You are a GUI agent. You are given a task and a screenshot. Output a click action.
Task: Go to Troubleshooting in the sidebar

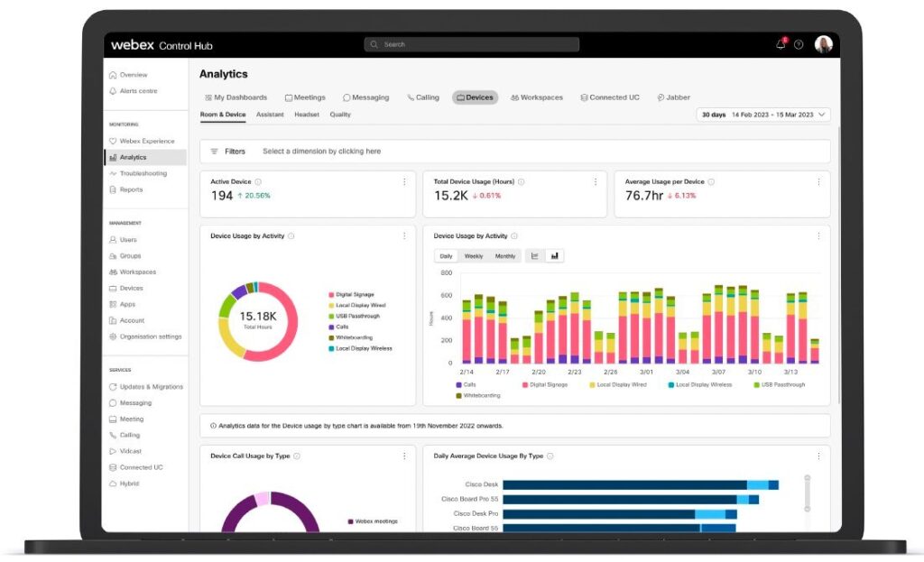coord(143,173)
